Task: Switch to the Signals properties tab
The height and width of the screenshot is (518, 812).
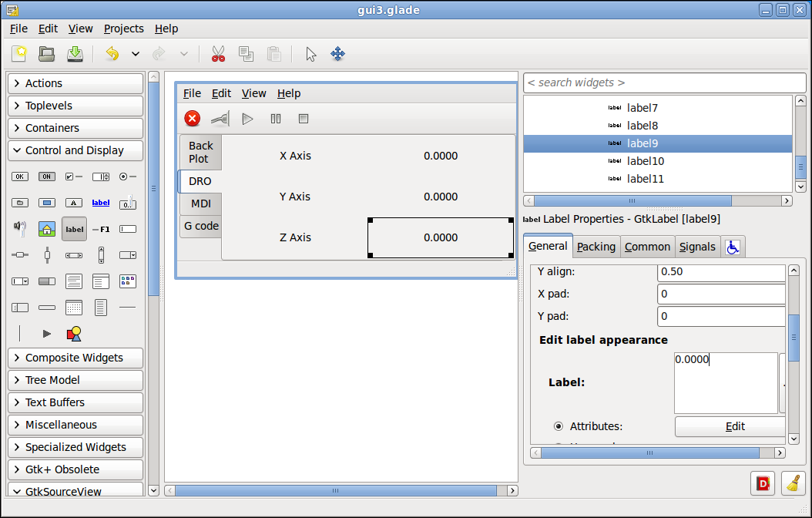Action: (x=697, y=247)
